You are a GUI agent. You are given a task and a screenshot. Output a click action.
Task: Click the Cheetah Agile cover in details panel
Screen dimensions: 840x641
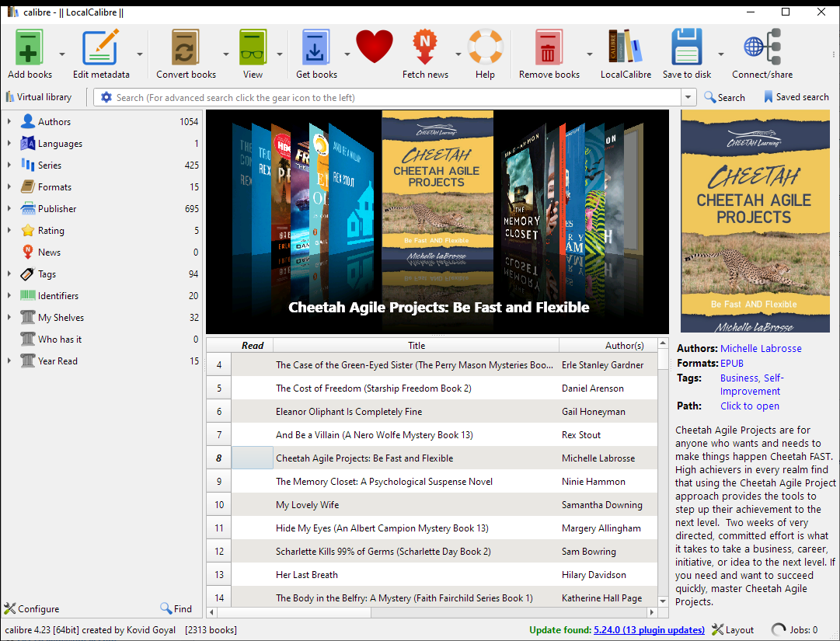tap(755, 221)
